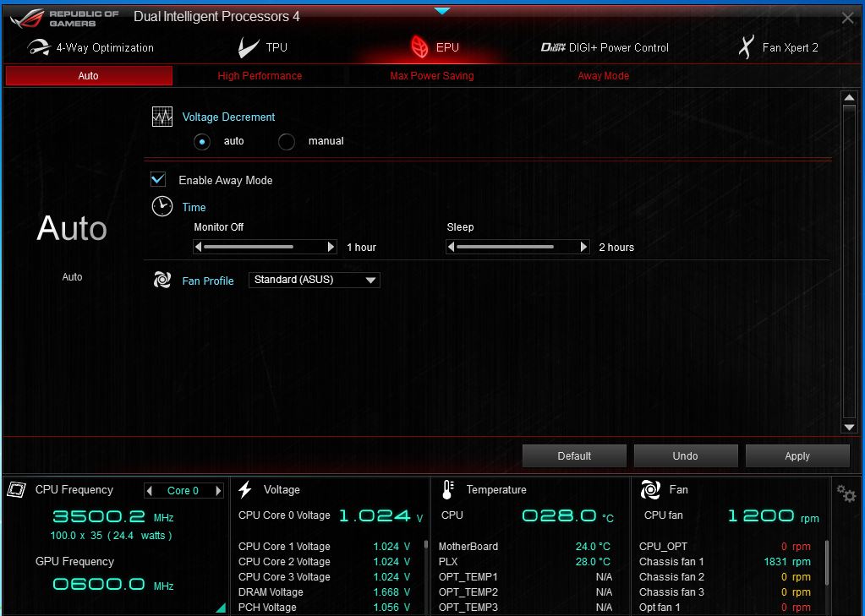Screen dimensions: 865x616
Task: Increase Monitor Off time with right arrow
Action: pos(331,247)
